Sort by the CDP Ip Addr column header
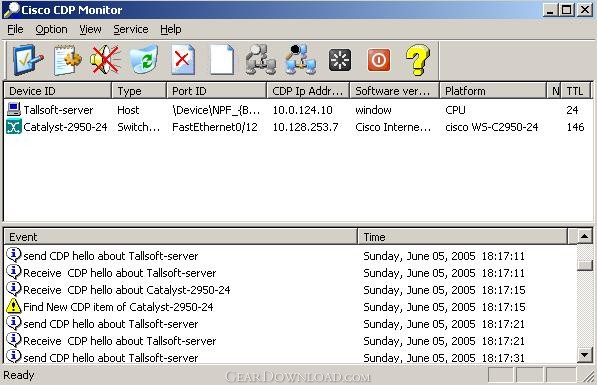This screenshot has height=385, width=597. [x=308, y=91]
